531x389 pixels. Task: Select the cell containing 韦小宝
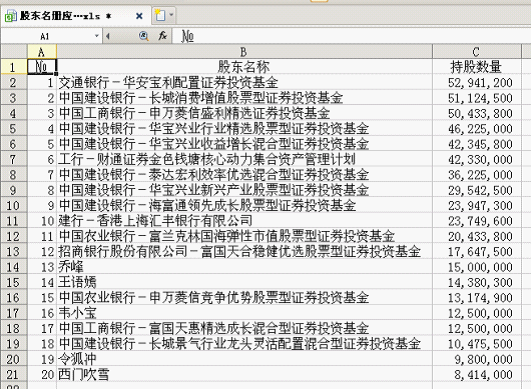click(x=244, y=313)
